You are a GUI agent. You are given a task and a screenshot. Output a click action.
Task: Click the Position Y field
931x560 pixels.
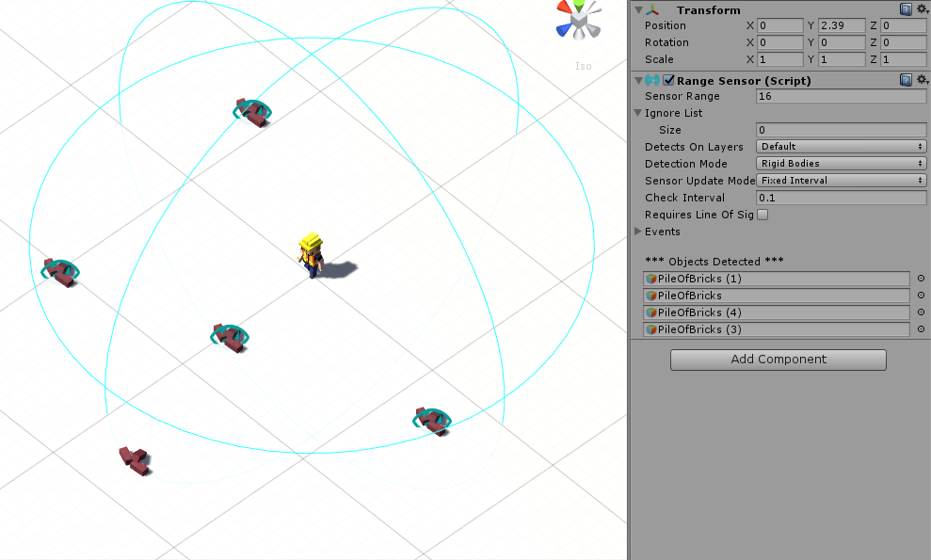[842, 25]
